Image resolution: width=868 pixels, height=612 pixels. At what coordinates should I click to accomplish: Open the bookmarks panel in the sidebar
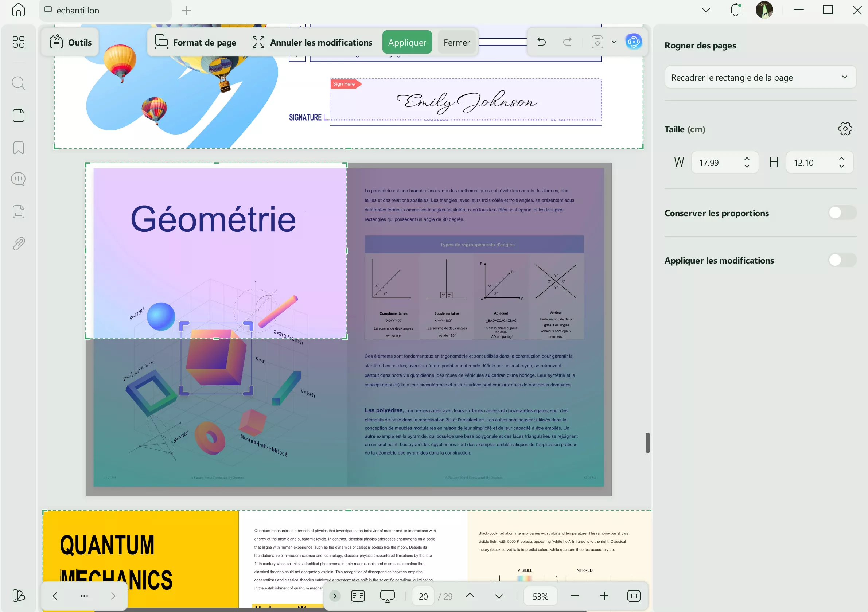19,147
